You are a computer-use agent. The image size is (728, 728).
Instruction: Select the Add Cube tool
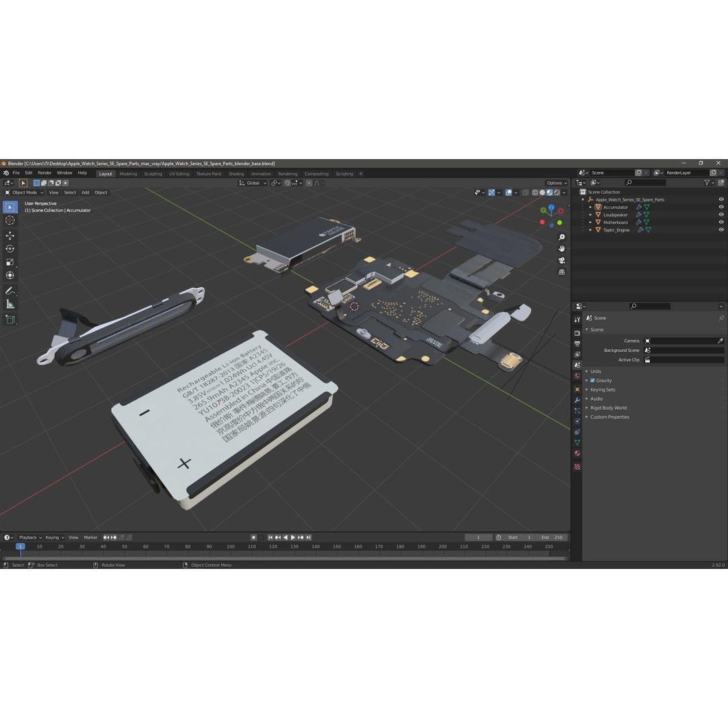[x=10, y=320]
